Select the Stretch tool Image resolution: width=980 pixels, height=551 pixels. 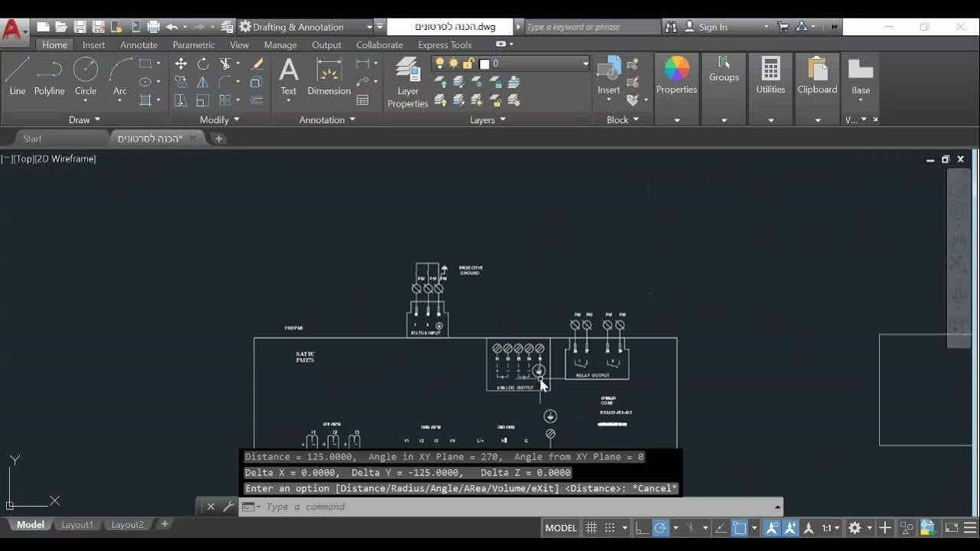pyautogui.click(x=181, y=100)
